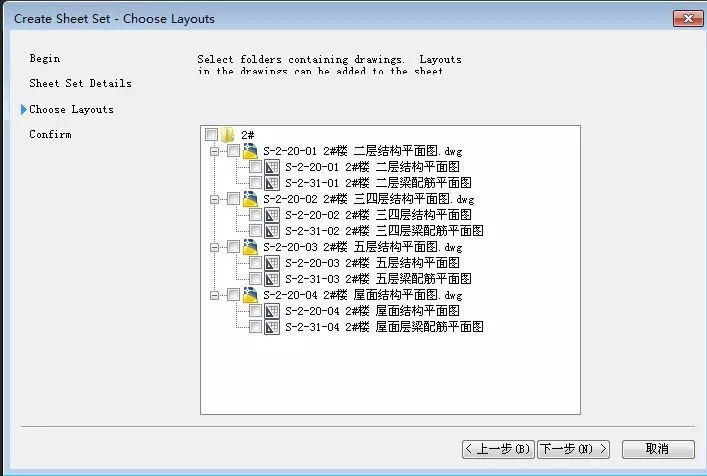
Task: Click the S-2-20-02 三四层结构平面图.dwg file icon
Action: 250,199
